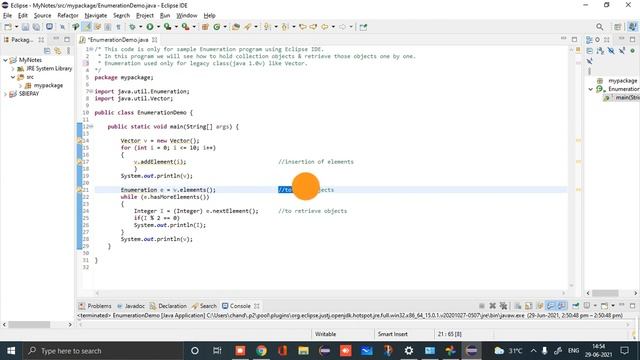This screenshot has height=360, width=640.
Task: Toggle Hide Static Members in Outline
Action: tap(622, 51)
